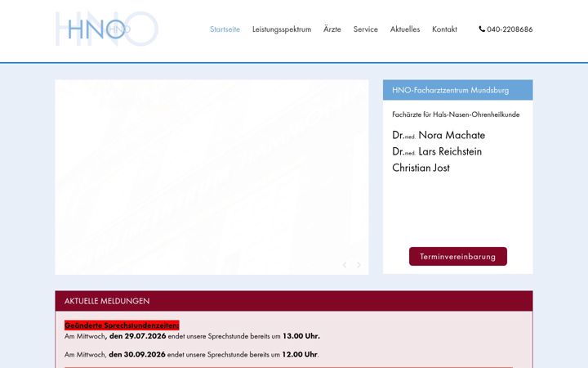
Task: Select Dr. med. Lars Reichstein name
Action: [x=437, y=152]
